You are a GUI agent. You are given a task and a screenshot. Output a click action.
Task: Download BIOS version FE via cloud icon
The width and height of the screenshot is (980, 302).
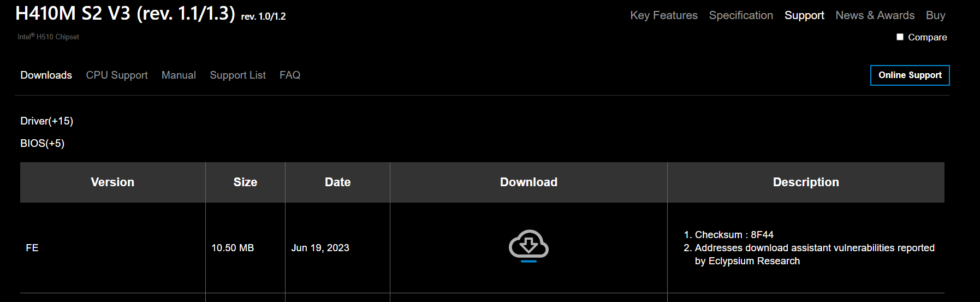528,246
